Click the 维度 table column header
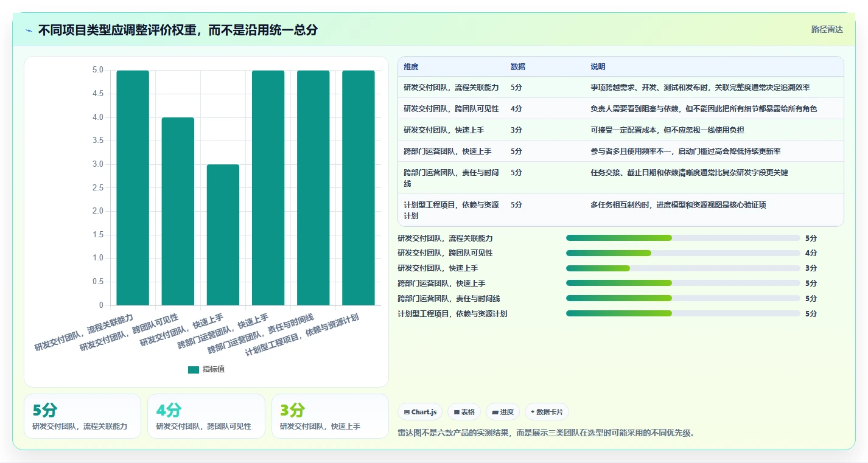The height and width of the screenshot is (463, 868). pyautogui.click(x=411, y=67)
